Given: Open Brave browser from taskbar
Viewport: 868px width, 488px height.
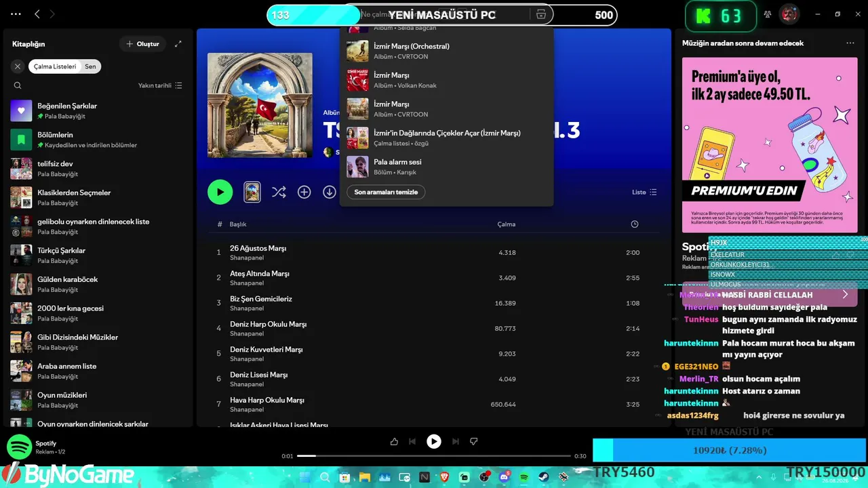Looking at the screenshot, I should (445, 477).
